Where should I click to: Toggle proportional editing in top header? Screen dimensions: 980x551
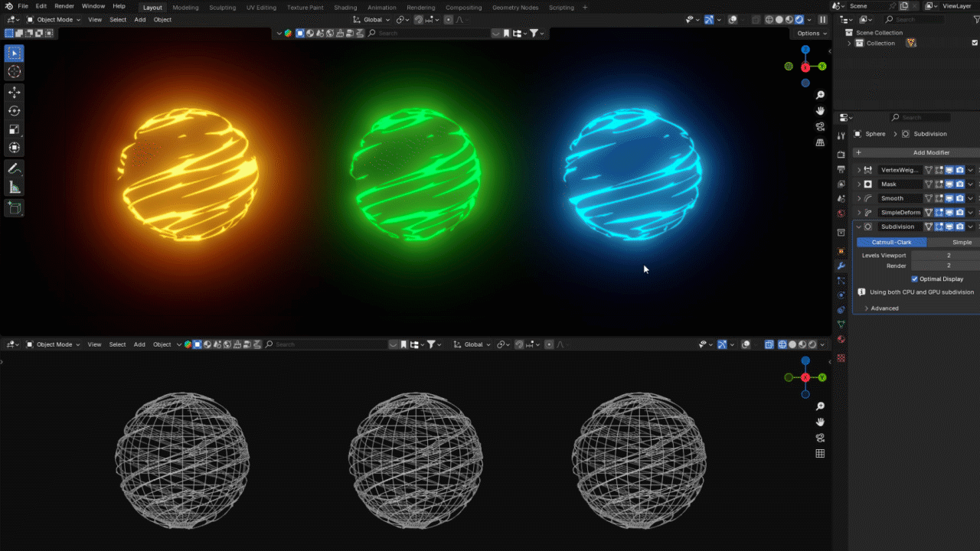(x=449, y=20)
